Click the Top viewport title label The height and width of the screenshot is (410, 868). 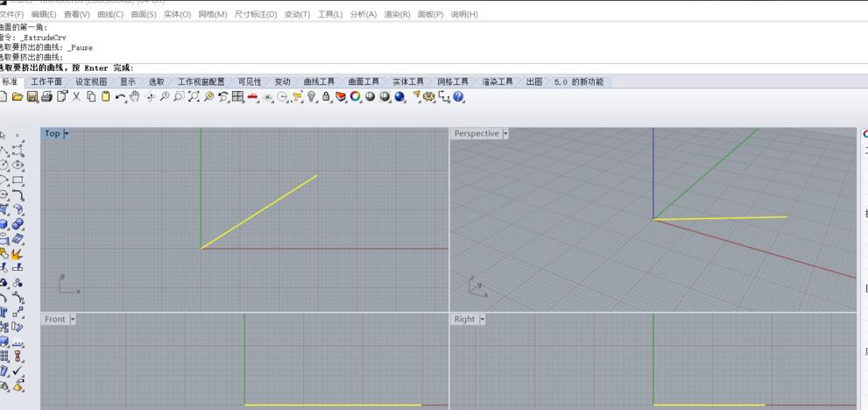click(52, 133)
